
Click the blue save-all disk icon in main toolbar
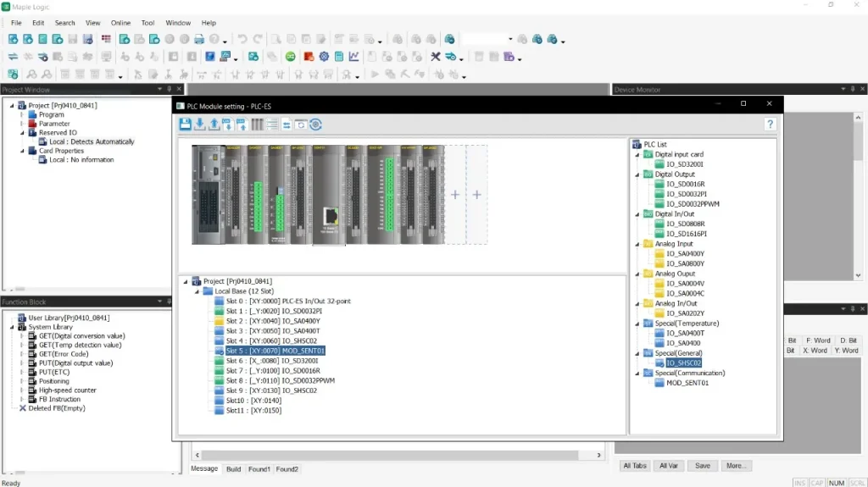(x=87, y=39)
